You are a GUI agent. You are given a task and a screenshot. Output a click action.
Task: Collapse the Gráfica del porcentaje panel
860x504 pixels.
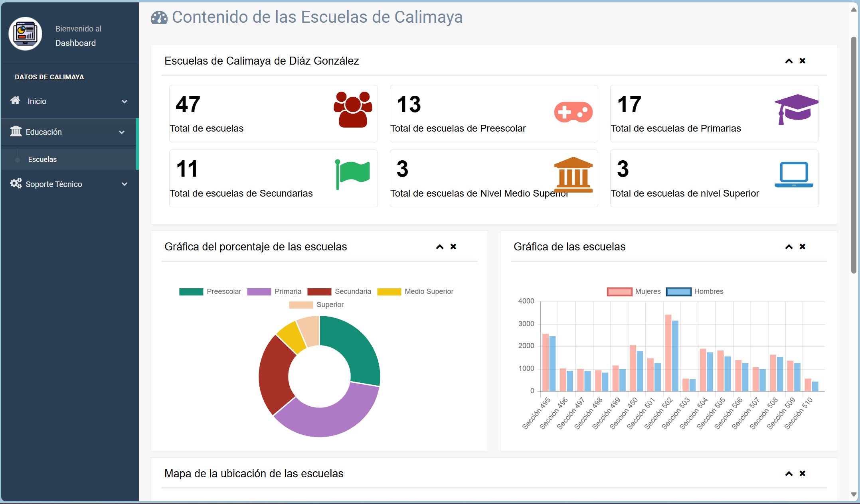[x=440, y=247]
